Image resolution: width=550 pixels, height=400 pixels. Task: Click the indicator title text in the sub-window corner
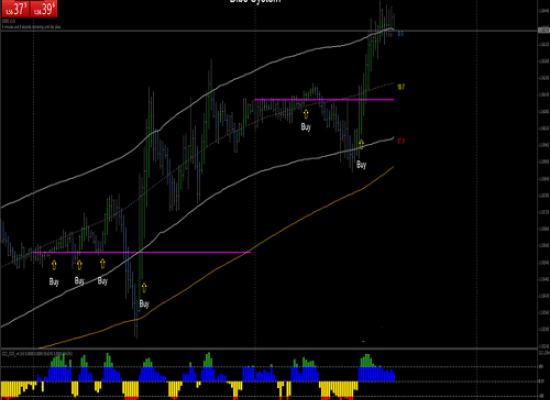pyautogui.click(x=37, y=354)
